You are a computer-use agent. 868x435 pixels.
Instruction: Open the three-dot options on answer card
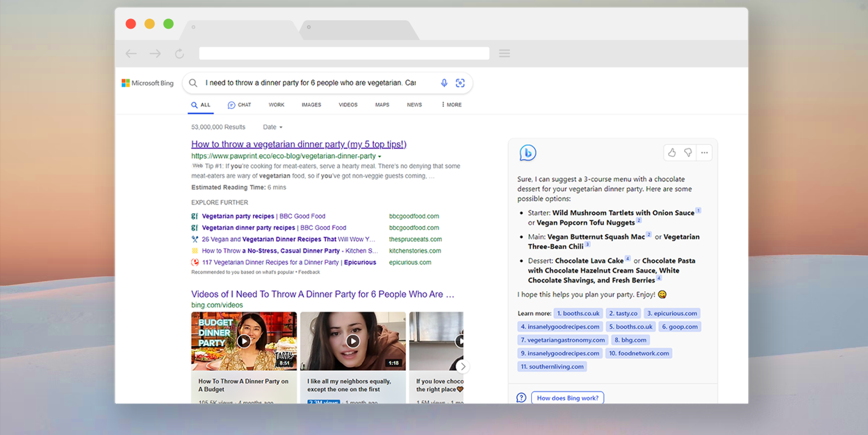(x=704, y=152)
